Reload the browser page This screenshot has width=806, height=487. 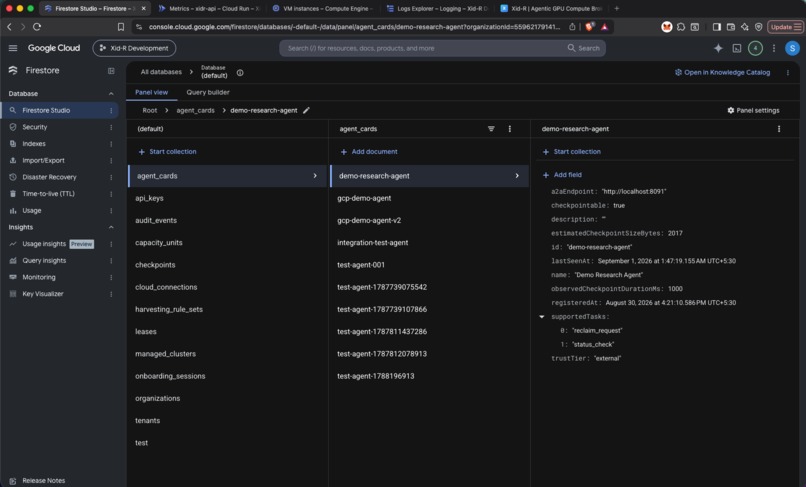click(x=37, y=27)
